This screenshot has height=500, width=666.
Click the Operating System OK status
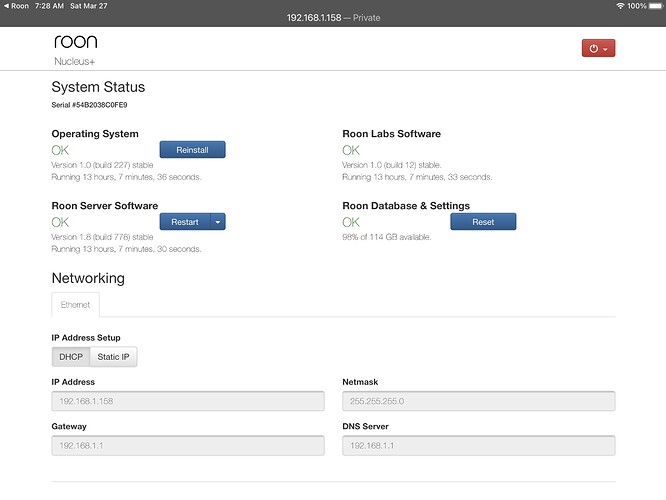60,150
